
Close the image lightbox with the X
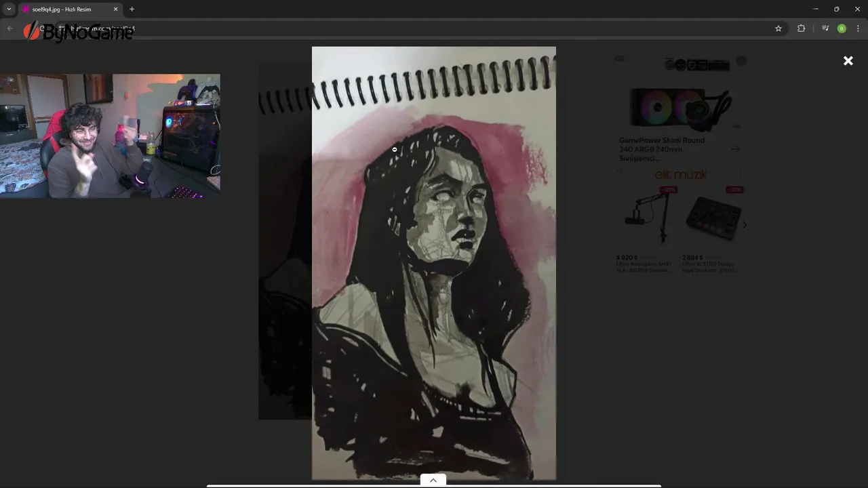click(x=848, y=61)
